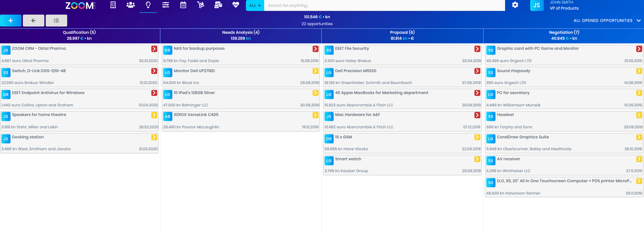Open Mac Hardware for A&F red arrow
Viewport: 644px width, 232px height.
477,115
